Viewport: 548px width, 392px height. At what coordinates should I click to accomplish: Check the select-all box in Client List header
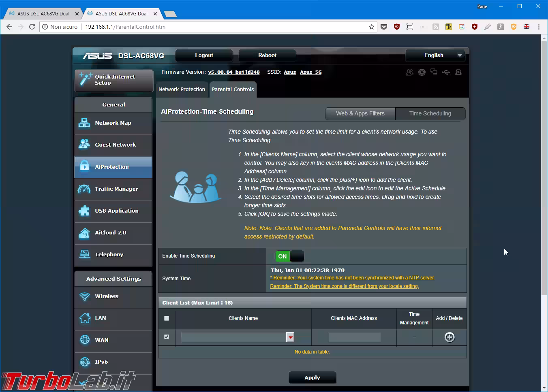[167, 318]
